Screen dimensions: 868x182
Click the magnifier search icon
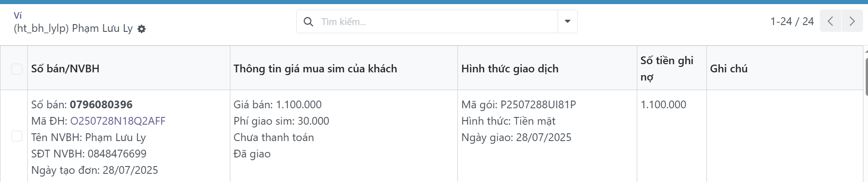308,21
